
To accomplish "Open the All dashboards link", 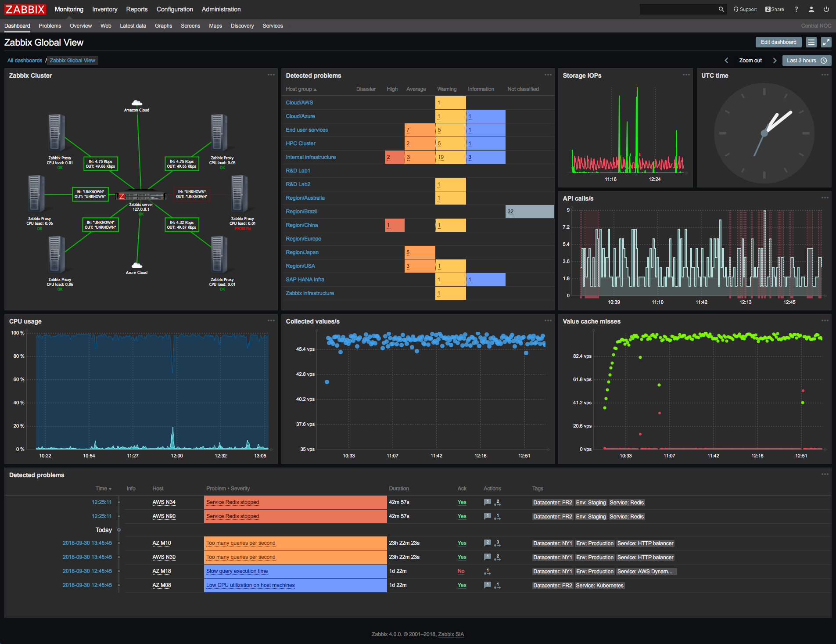I will (x=25, y=61).
